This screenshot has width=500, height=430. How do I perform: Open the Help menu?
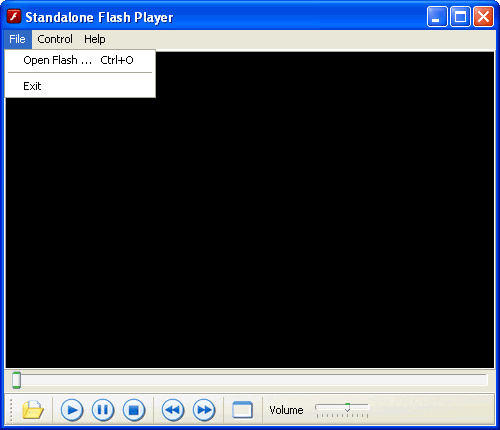(x=95, y=39)
